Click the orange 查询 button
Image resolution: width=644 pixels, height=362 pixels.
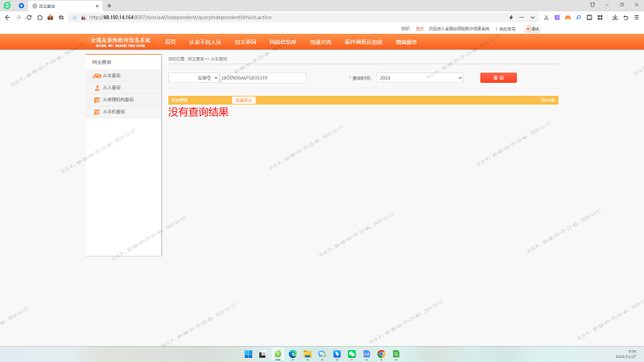pyautogui.click(x=498, y=78)
